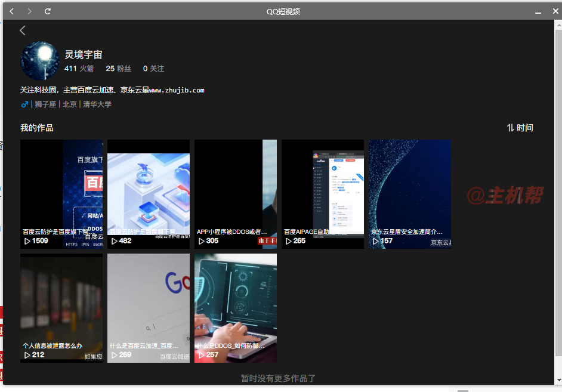Click the male gender icon
The height and width of the screenshot is (392, 562).
[x=24, y=104]
